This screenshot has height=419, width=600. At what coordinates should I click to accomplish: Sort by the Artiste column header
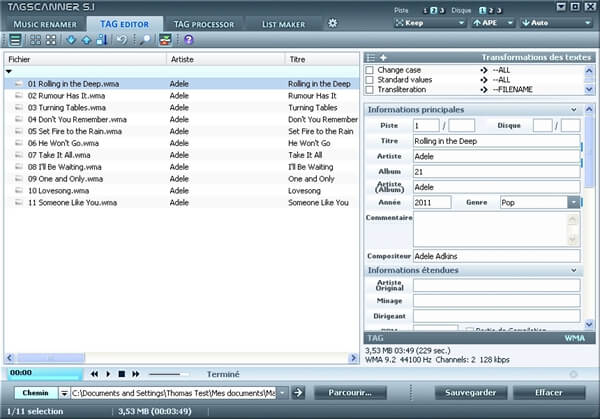coord(225,59)
